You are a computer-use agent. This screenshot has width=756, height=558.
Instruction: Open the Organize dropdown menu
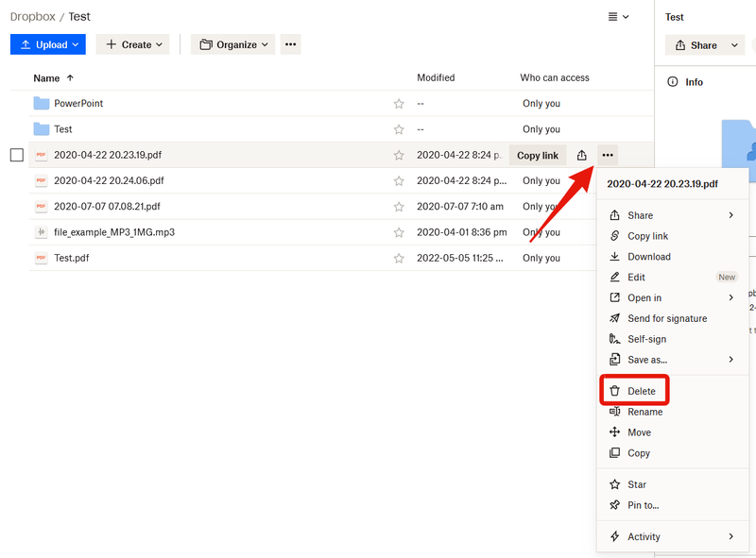(232, 44)
